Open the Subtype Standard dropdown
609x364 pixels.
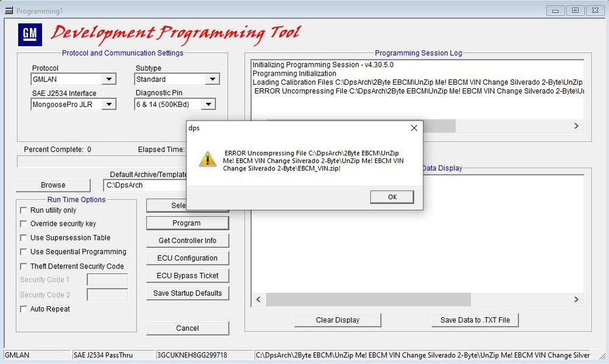tap(213, 79)
